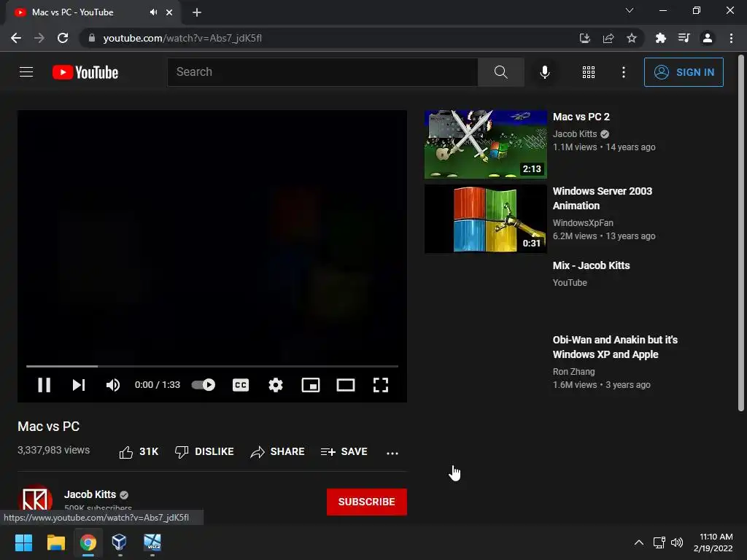Open Chrome profile icon
747x560 pixels.
(x=708, y=38)
